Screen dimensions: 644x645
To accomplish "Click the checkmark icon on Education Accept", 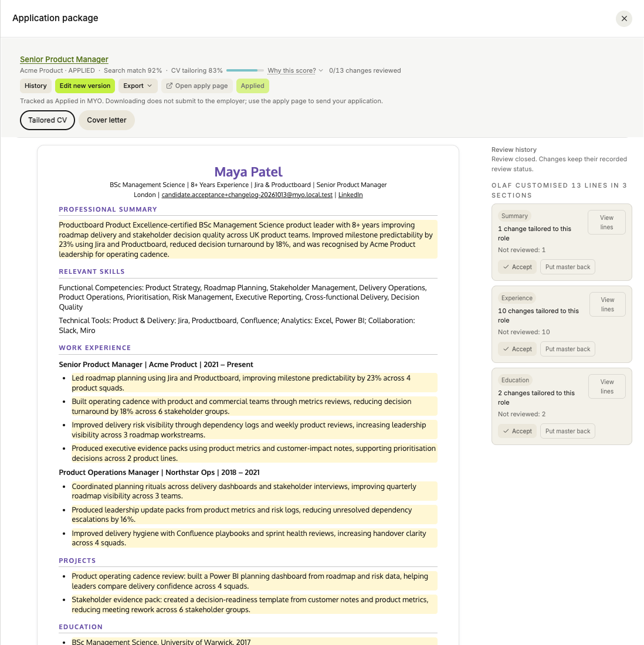I will tap(506, 431).
